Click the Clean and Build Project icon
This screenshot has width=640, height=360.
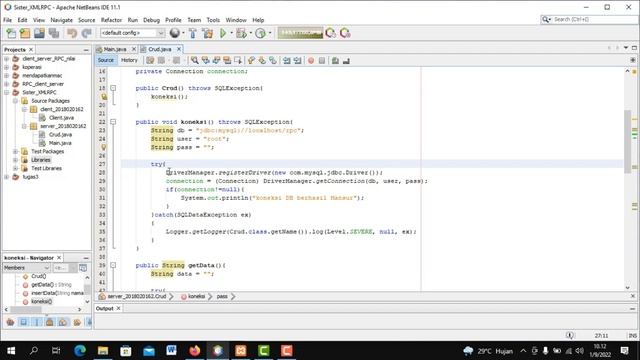pos(208,33)
